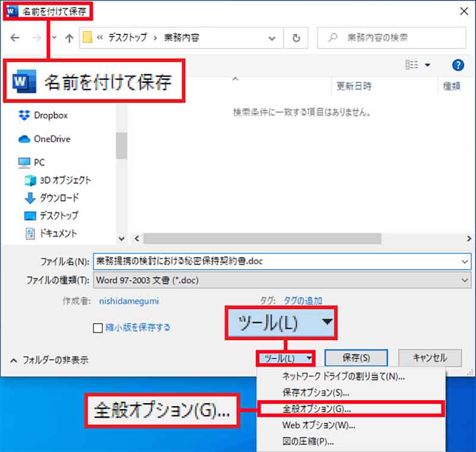476x452 pixels.
Task: Open the ツール(L) dropdown button
Action: (286, 359)
